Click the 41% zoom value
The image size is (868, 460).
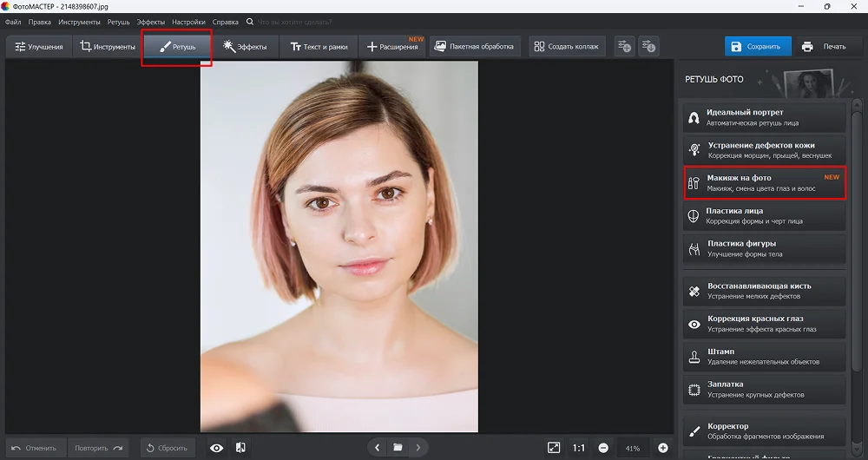click(632, 449)
